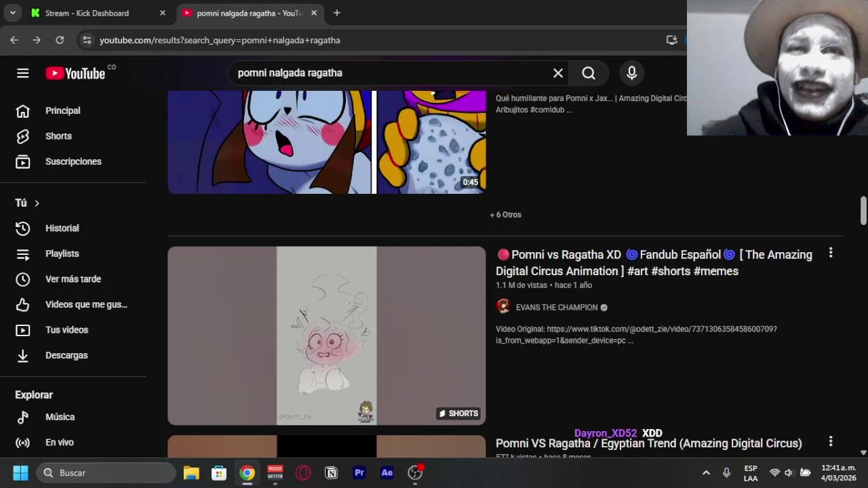Viewport: 868px width, 488px height.
Task: Click the Explorar section heading
Action: tap(34, 395)
